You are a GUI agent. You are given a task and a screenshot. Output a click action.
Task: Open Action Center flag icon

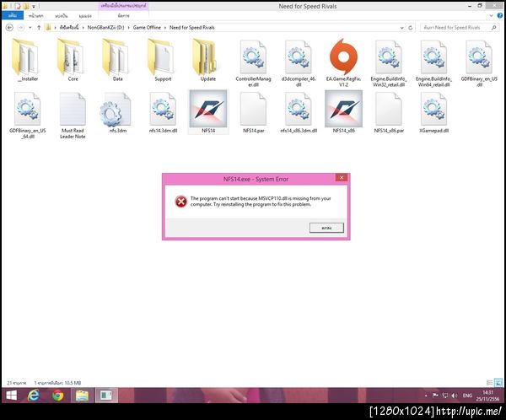[x=435, y=396]
